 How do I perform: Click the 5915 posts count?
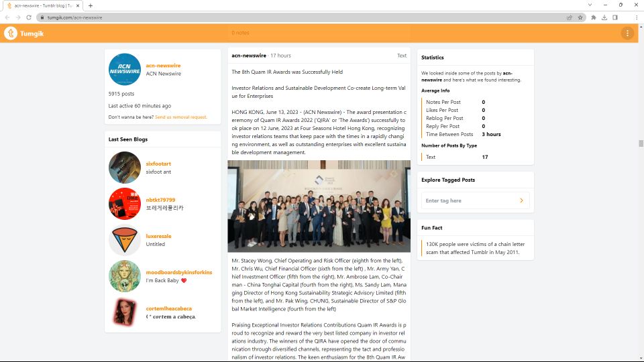121,94
